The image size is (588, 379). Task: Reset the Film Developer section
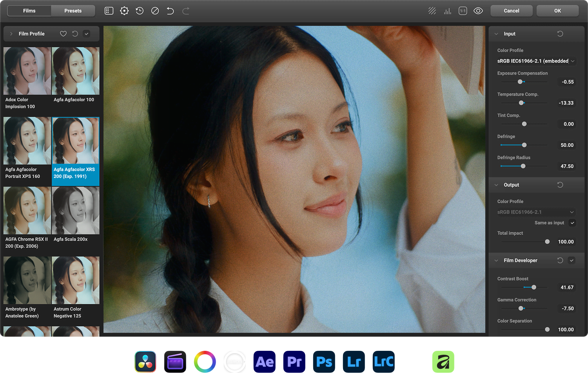point(560,260)
